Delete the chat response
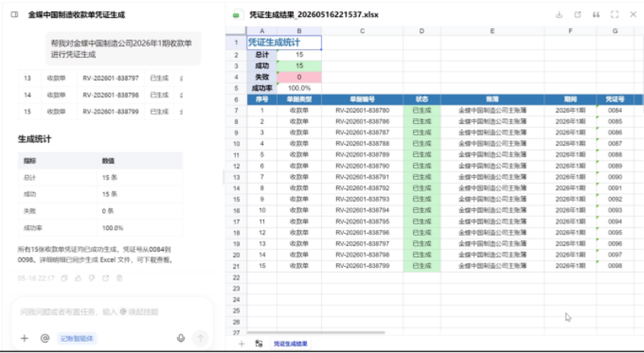Viewport: 644px width, 353px height. coord(119,278)
